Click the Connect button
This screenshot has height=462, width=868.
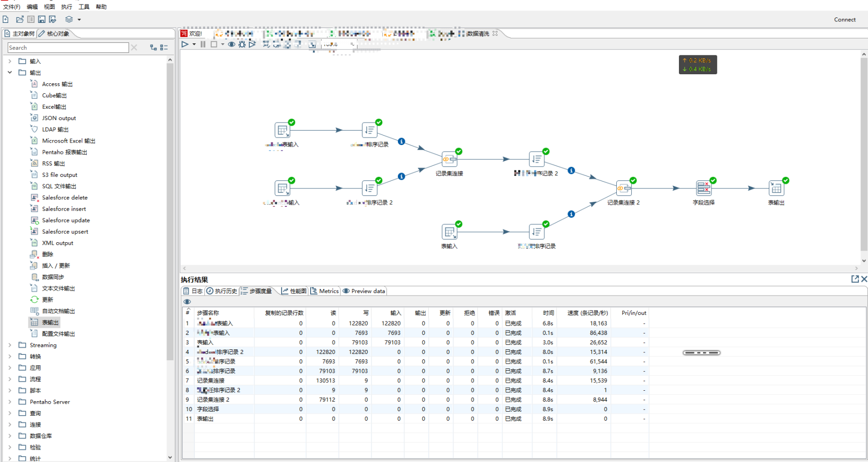pos(845,19)
